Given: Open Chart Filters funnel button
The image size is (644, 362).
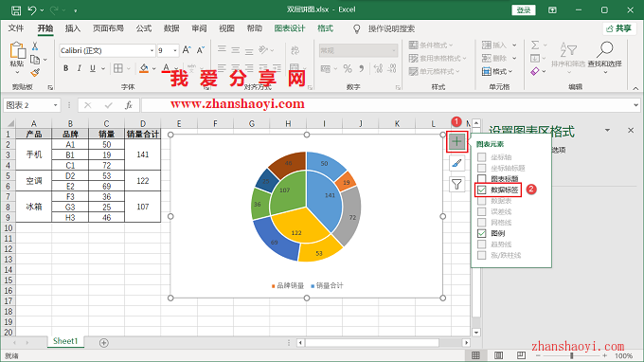Looking at the screenshot, I should point(456,185).
